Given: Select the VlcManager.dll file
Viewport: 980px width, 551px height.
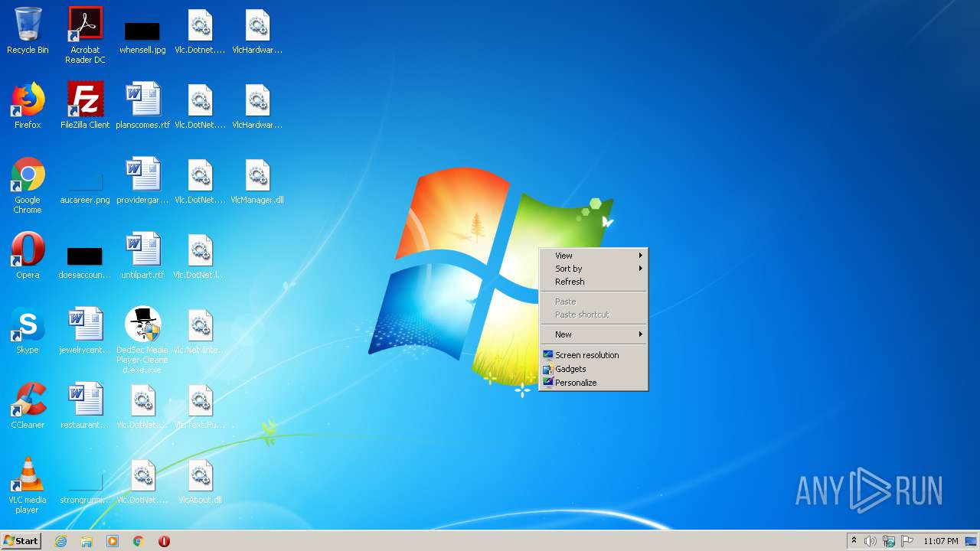Looking at the screenshot, I should (x=257, y=181).
